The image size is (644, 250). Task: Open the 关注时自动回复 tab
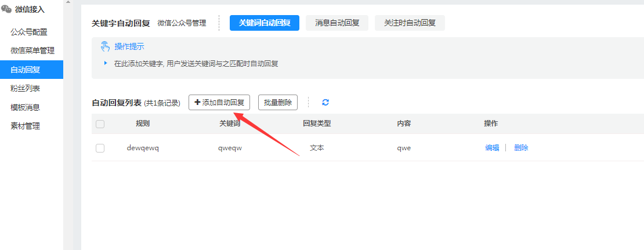point(410,23)
